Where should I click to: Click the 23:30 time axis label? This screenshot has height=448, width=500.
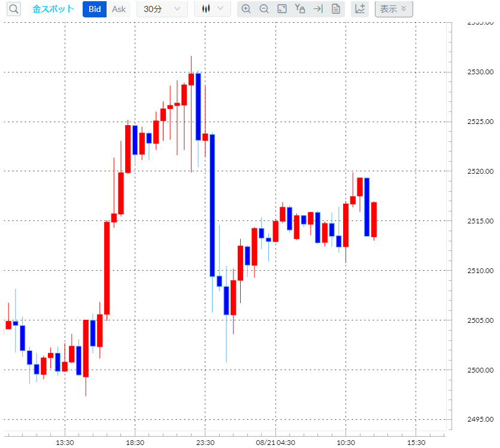click(x=205, y=443)
